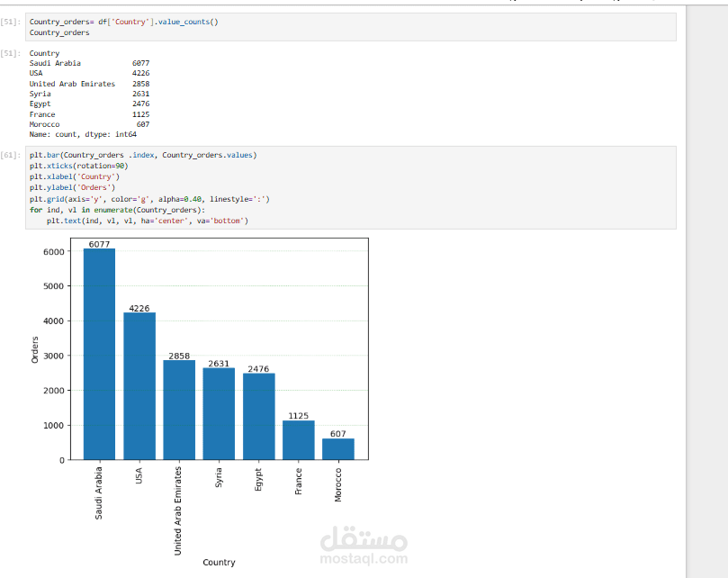
Task: Click the plt.bar code cell input
Action: (x=351, y=187)
